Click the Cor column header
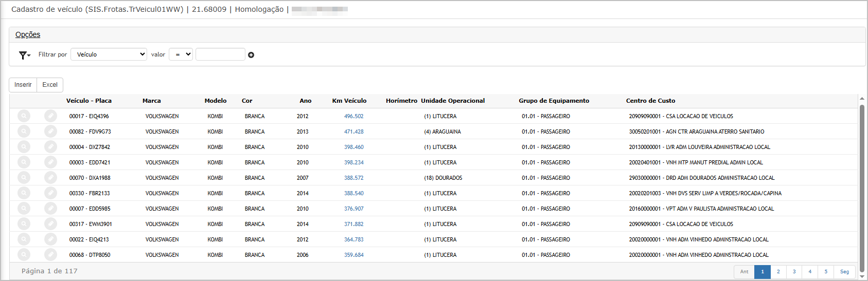This screenshot has height=281, width=868. [x=247, y=101]
